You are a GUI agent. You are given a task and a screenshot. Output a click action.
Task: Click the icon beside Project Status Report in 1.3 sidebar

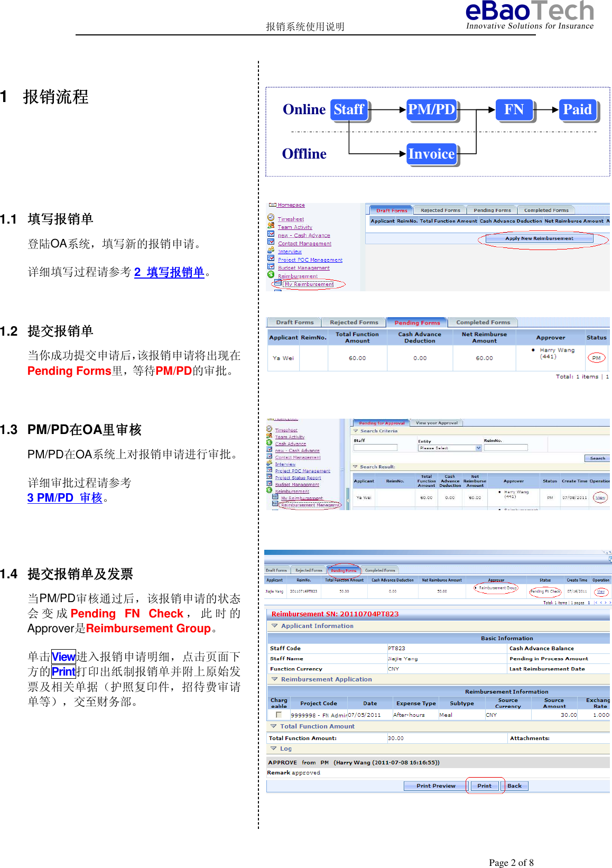[270, 477]
